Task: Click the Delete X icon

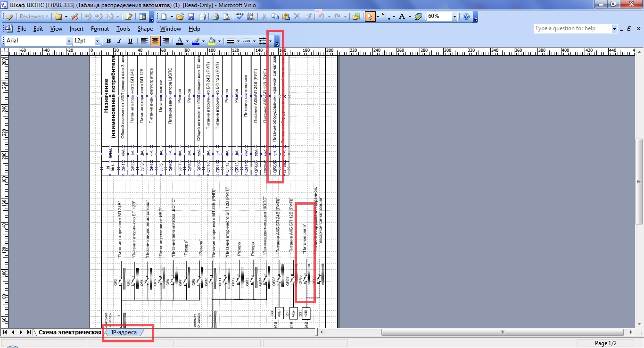Action: pos(297,17)
